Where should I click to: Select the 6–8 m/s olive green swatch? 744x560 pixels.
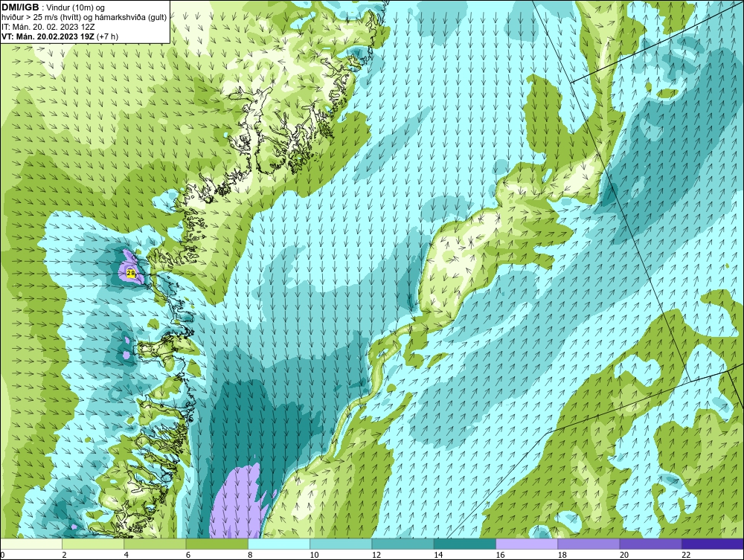tap(217, 544)
